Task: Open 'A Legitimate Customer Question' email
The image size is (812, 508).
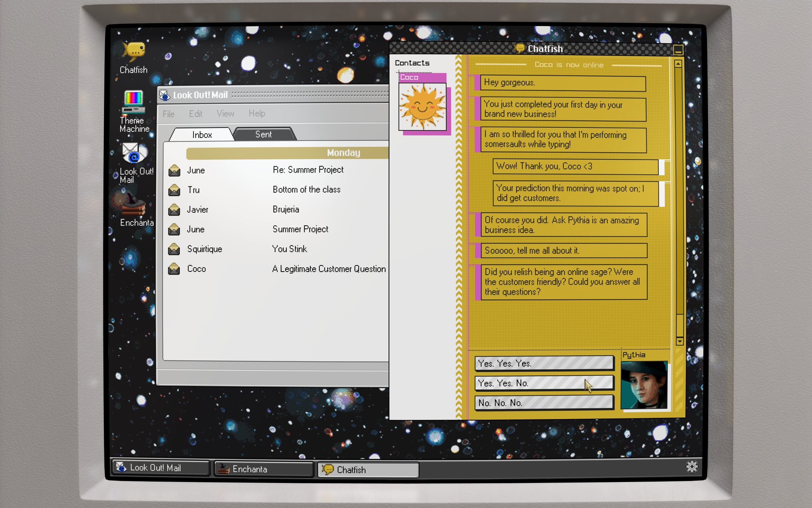Action: click(329, 269)
